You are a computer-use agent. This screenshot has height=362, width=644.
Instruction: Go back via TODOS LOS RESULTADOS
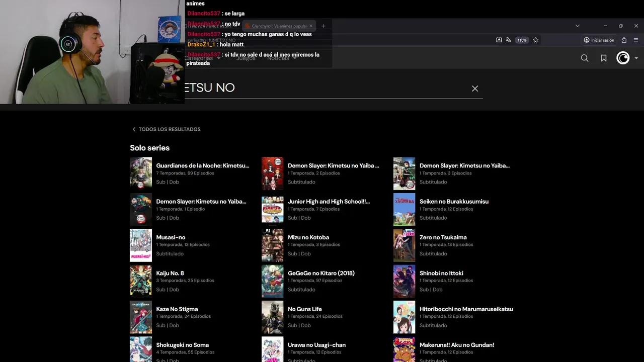[x=166, y=129]
